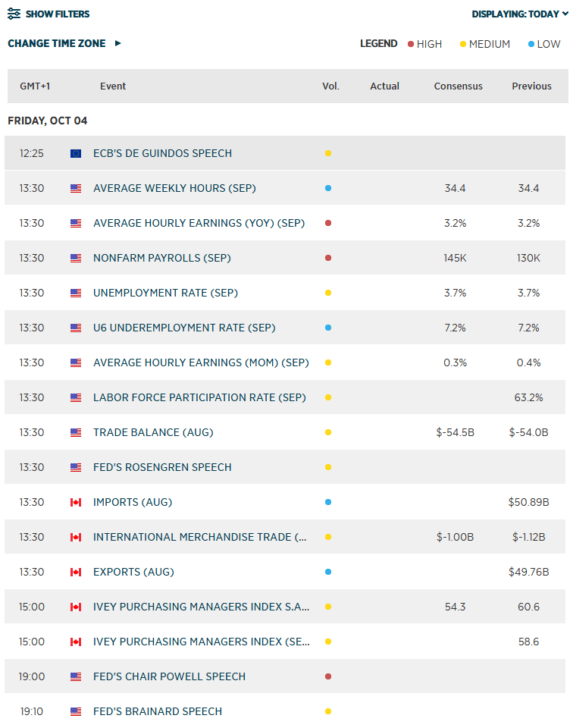Screen dimensions: 570x728
Task: Click the red High legend dot
Action: click(x=411, y=44)
